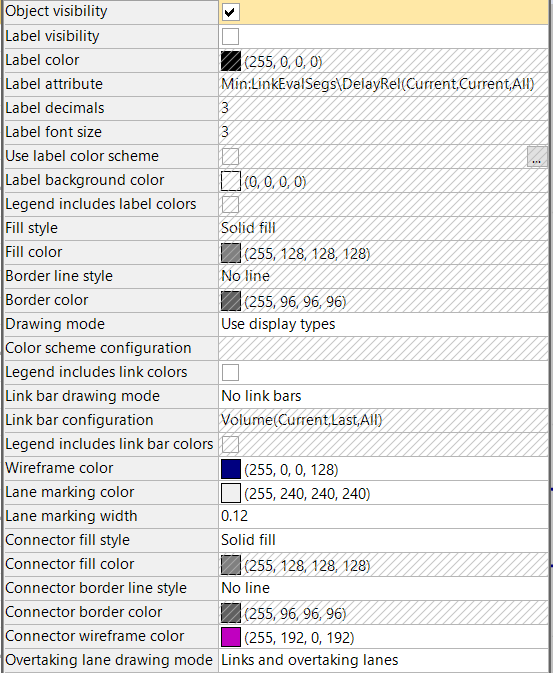
Task: Click value text (255, 192, 0, 192)
Action: click(x=299, y=638)
